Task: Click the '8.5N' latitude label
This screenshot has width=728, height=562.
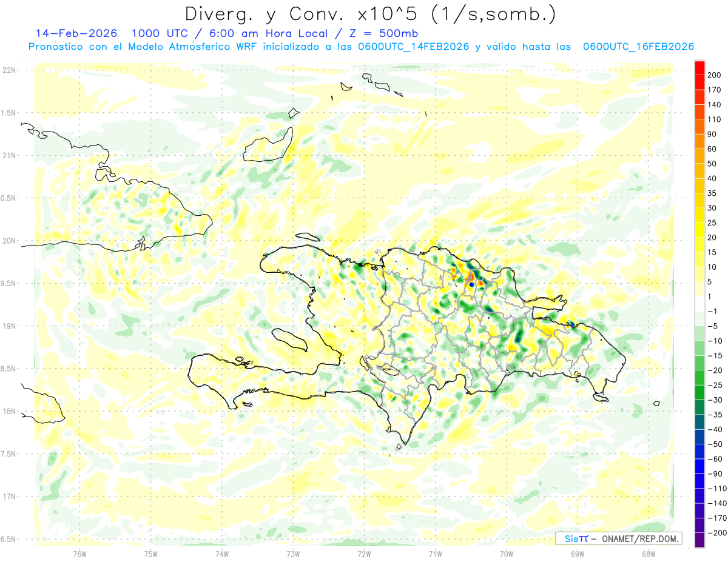Action: (x=8, y=369)
